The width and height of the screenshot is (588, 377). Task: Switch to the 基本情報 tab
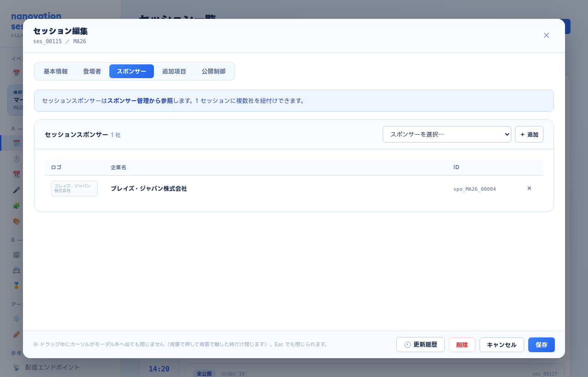(56, 71)
